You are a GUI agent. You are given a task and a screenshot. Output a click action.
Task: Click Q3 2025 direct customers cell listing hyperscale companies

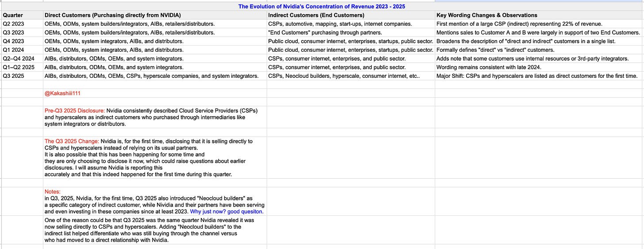pos(155,76)
